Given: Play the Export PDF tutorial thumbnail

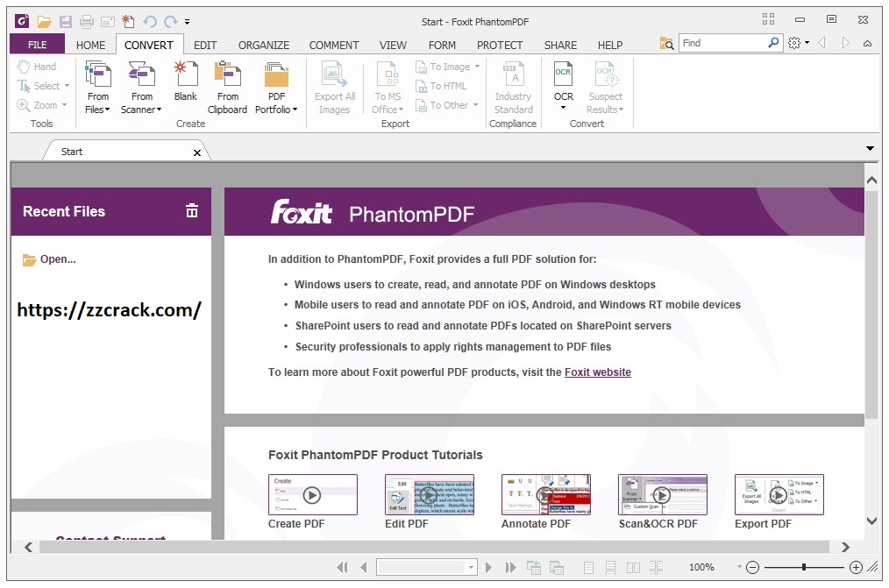Looking at the screenshot, I should (x=779, y=494).
